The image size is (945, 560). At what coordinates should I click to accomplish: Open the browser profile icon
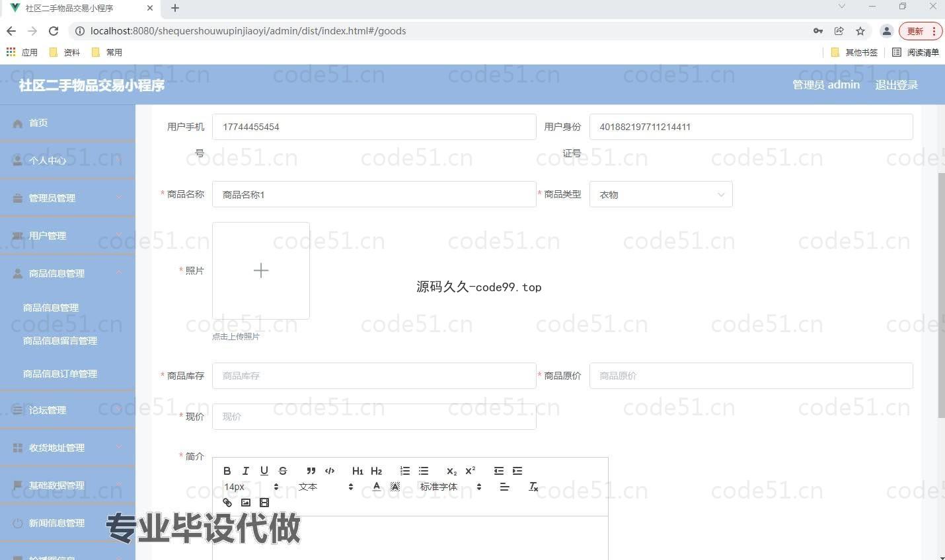point(886,31)
